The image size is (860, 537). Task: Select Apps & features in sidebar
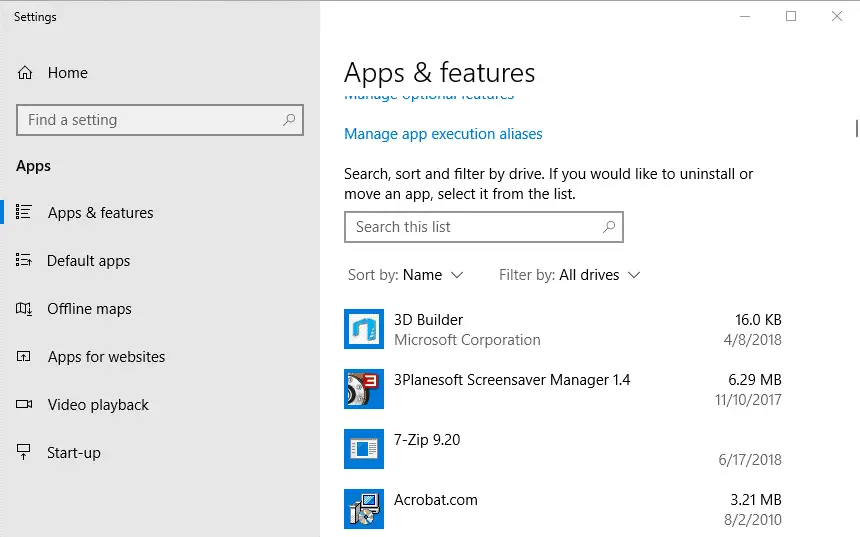click(100, 212)
